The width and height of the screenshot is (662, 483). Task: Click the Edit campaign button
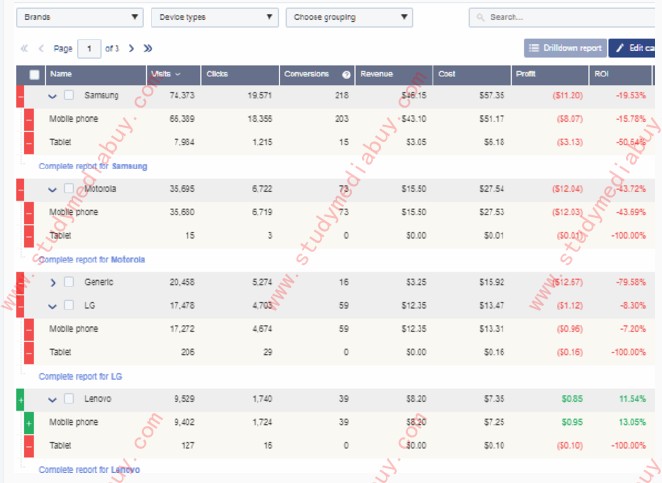(632, 48)
